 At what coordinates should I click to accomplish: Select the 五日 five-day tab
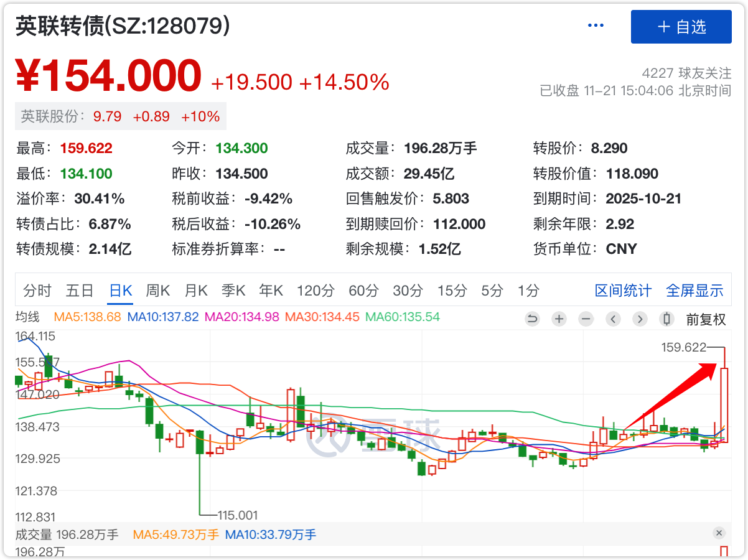tap(80, 291)
